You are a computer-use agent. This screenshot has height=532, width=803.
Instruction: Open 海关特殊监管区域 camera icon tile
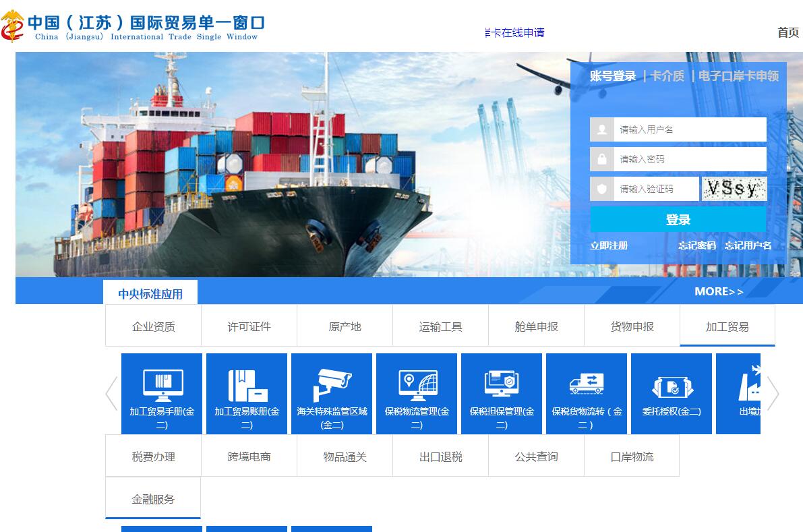pos(332,394)
